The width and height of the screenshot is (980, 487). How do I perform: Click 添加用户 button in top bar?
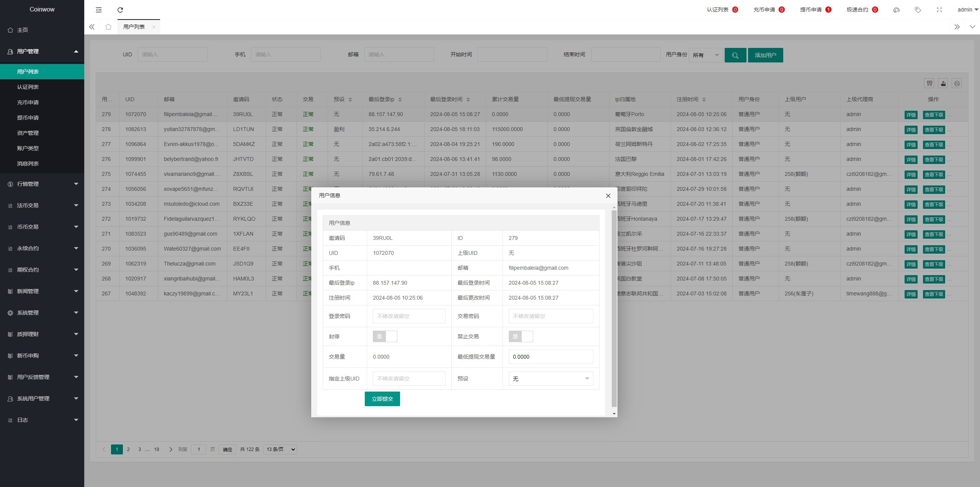pyautogui.click(x=765, y=55)
